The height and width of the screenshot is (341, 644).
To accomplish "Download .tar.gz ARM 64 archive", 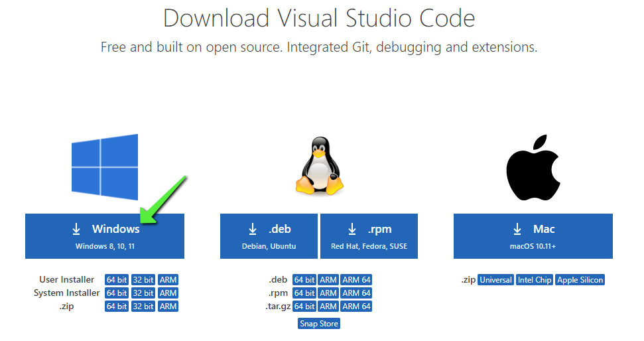I will 357,306.
